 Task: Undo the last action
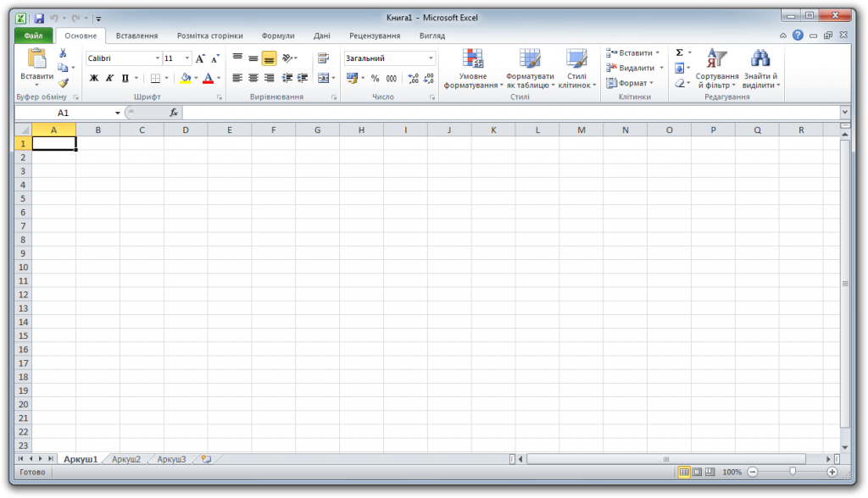tap(54, 19)
